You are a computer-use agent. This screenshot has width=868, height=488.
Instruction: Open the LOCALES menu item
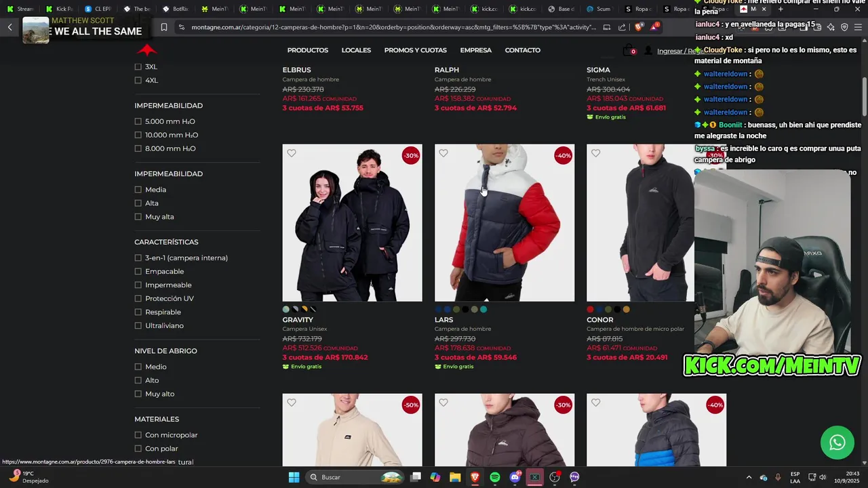coord(356,50)
